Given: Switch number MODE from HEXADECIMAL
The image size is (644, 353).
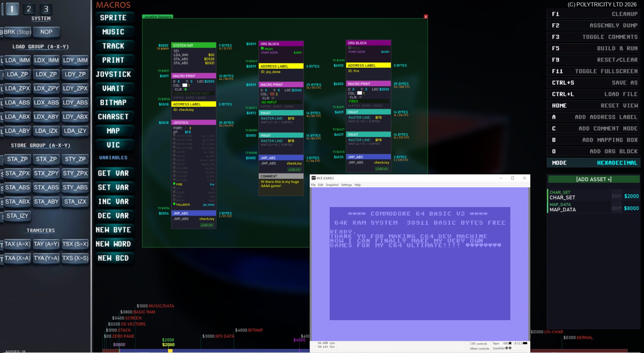Looking at the screenshot, I should click(593, 163).
